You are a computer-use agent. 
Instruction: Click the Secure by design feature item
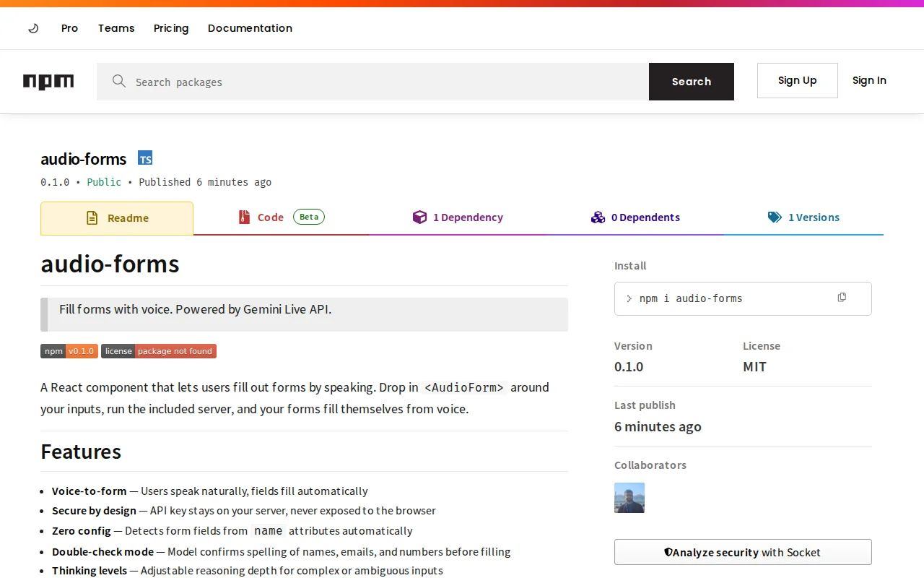pos(244,511)
